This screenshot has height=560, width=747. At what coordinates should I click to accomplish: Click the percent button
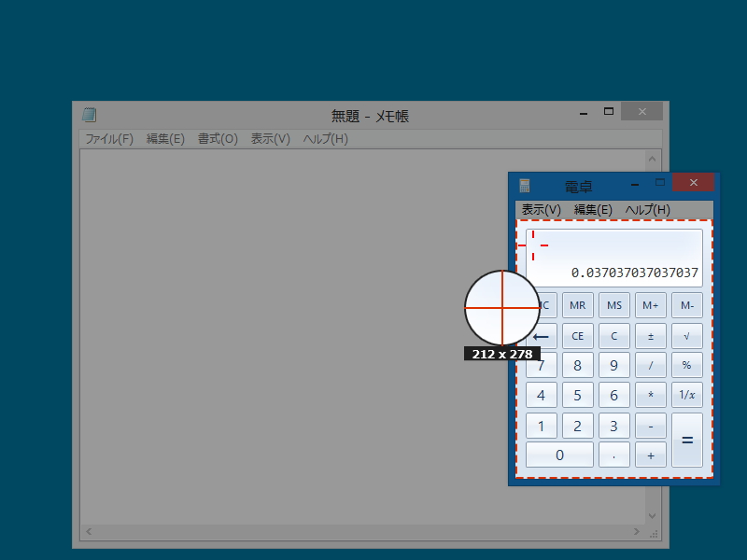pos(687,365)
